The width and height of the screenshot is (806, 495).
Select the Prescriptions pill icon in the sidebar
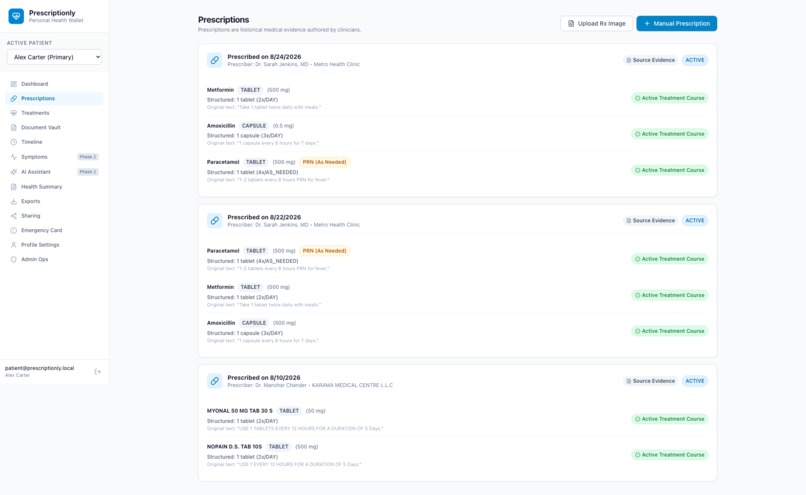pyautogui.click(x=14, y=98)
